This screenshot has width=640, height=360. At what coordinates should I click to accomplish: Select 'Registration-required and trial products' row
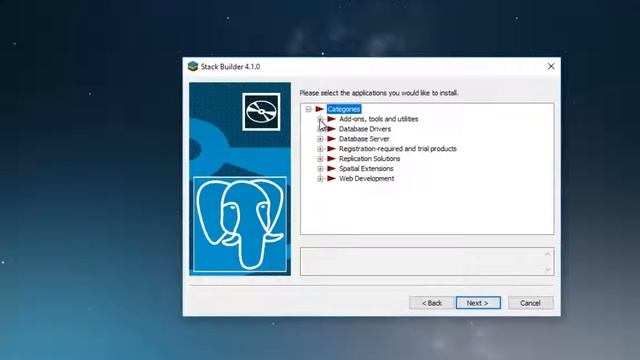398,149
